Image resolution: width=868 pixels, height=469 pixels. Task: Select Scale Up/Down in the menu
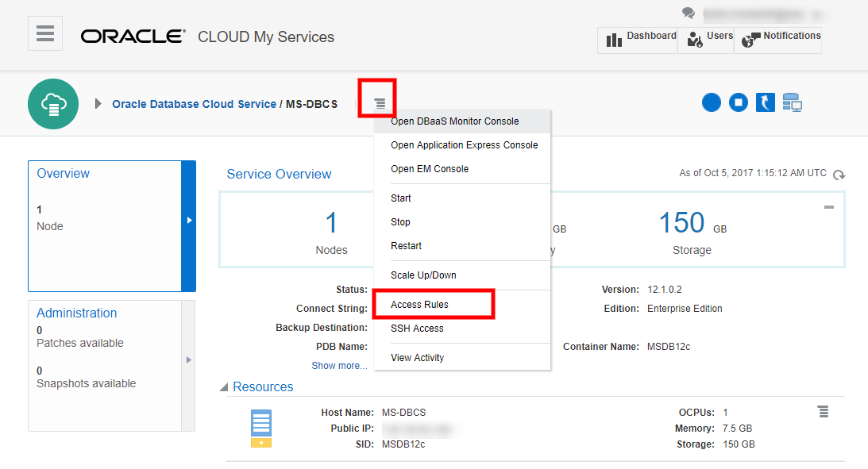pos(422,275)
